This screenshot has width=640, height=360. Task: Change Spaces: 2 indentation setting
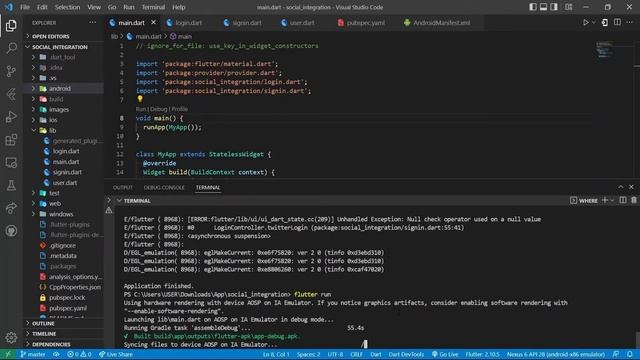pos(308,354)
